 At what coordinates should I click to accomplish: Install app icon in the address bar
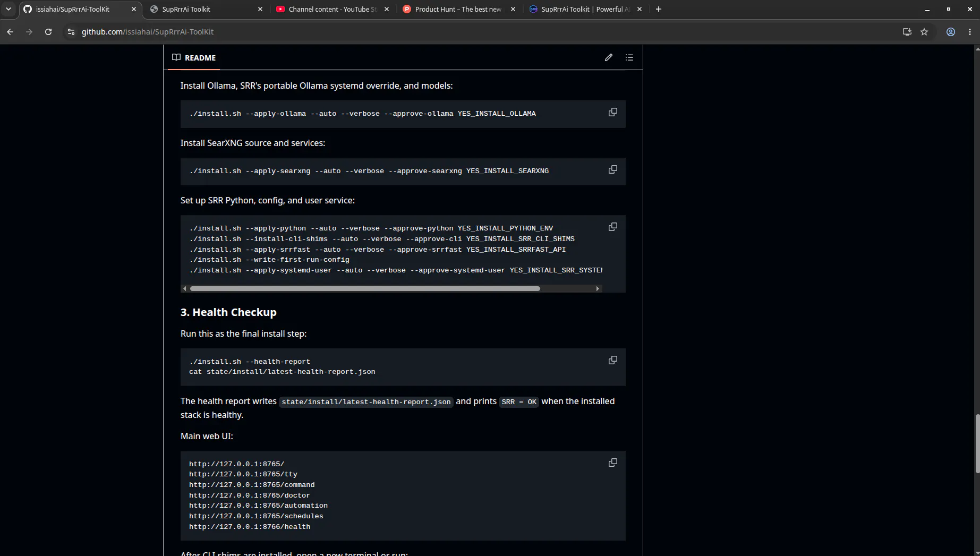point(907,32)
